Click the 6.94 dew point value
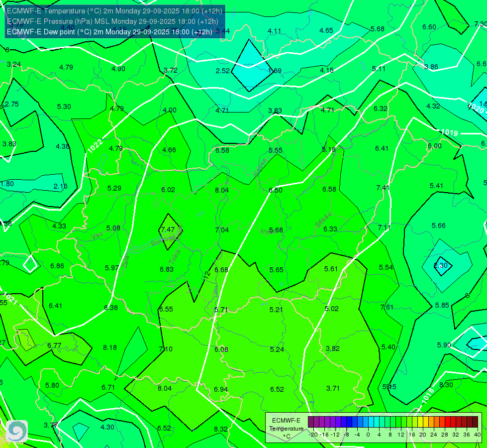The image size is (487, 448). click(x=221, y=389)
